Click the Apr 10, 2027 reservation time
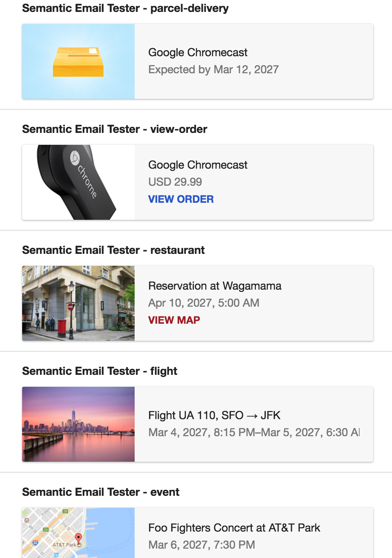This screenshot has width=392, height=558. coord(204,303)
